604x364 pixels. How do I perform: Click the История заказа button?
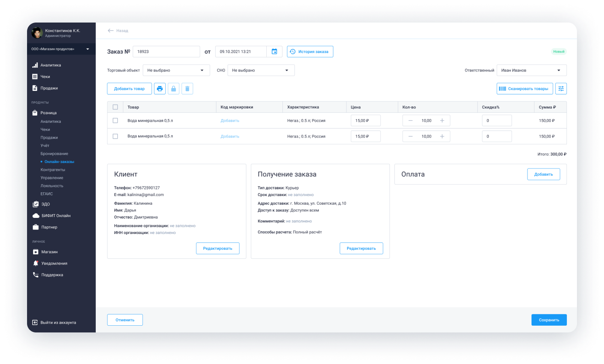(310, 51)
